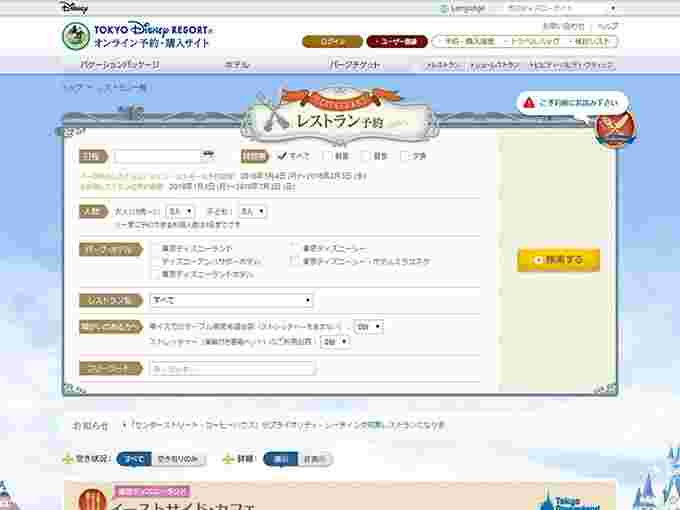Open the child guest count dropdown

[x=252, y=211]
